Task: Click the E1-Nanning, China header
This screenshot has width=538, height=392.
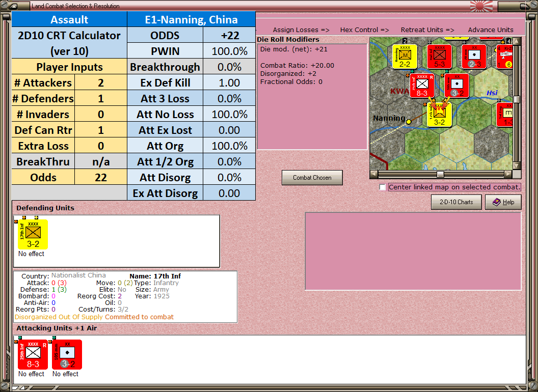Action: 191,19
